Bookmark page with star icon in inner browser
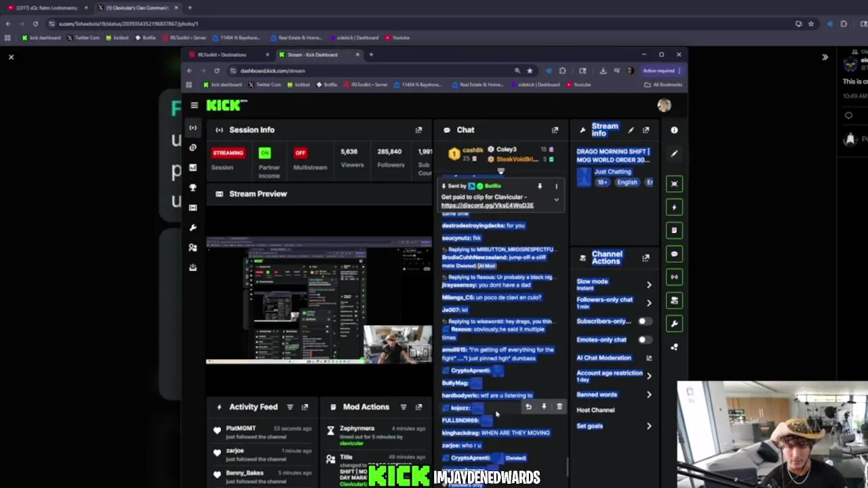 click(x=530, y=70)
